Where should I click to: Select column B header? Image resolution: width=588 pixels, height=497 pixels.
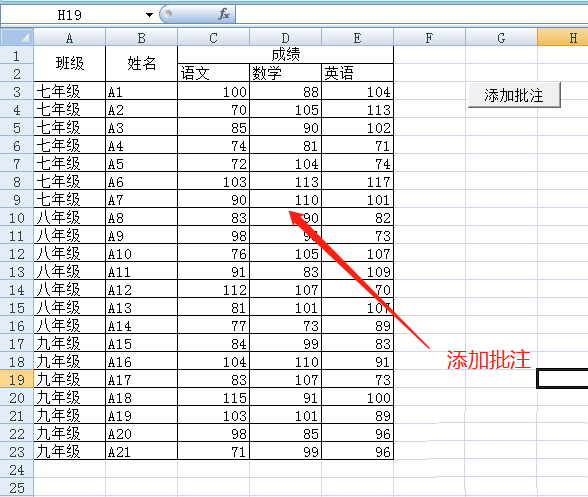point(141,38)
